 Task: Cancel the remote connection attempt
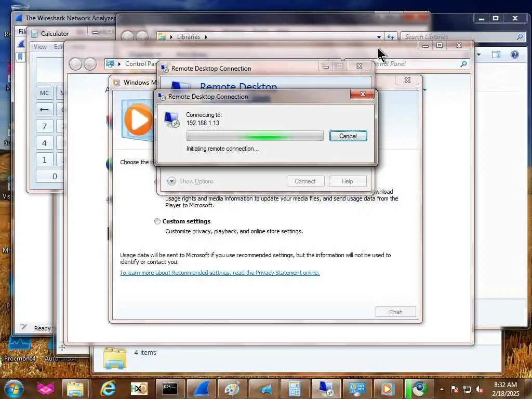pyautogui.click(x=348, y=136)
